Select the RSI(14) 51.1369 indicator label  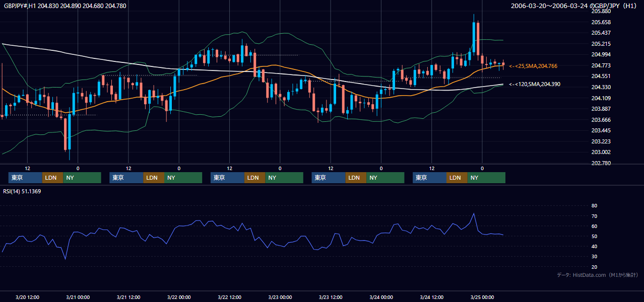pos(22,191)
